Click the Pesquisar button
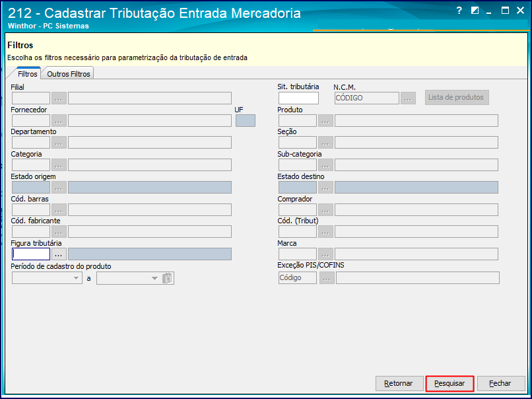Screen dimensions: 532x399 (x=449, y=383)
